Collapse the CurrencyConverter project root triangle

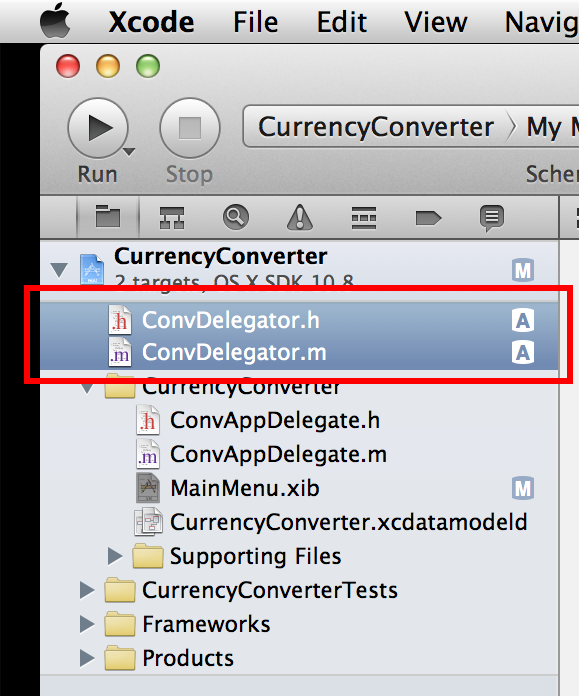point(59,270)
